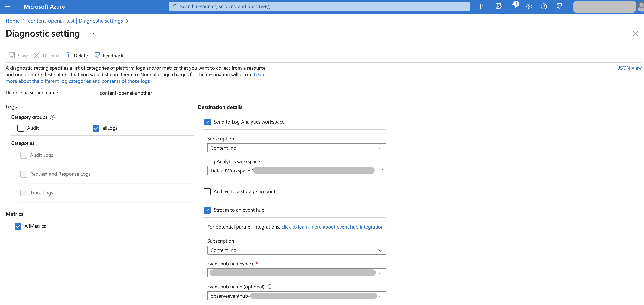Open the content-openai-test Diagnostic settings breadcrumb
The height and width of the screenshot is (305, 644).
click(75, 21)
